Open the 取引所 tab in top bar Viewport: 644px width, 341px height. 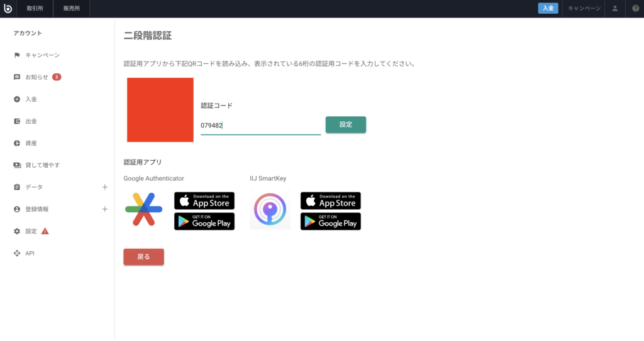point(35,8)
